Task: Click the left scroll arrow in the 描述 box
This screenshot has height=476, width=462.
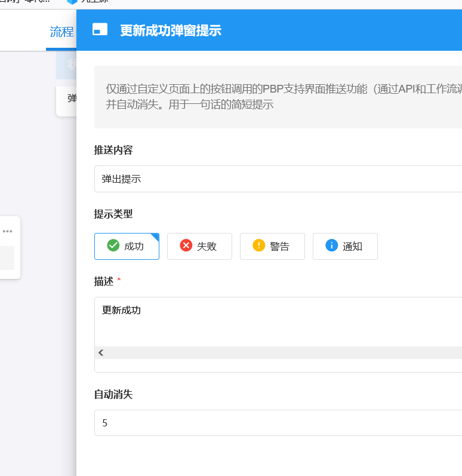Action: point(101,352)
